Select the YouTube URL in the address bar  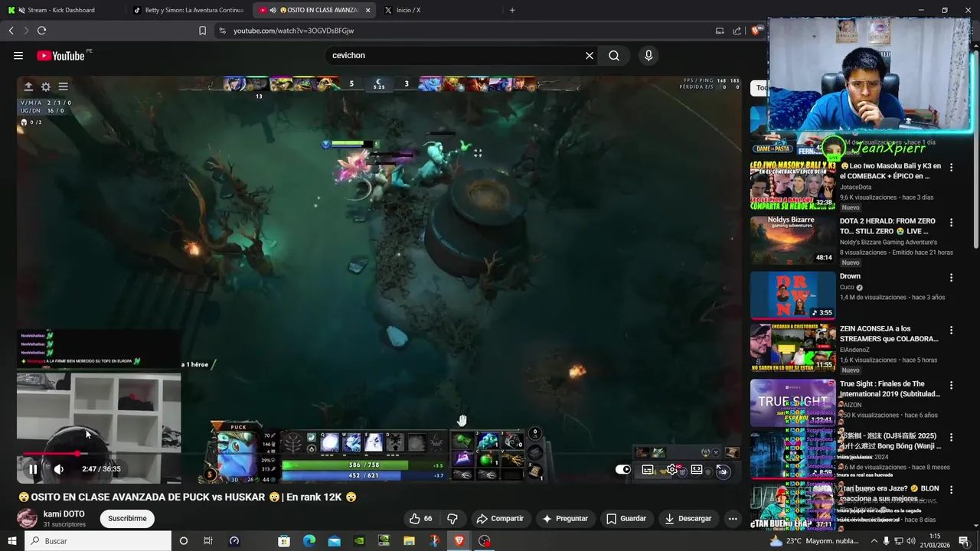coord(293,31)
